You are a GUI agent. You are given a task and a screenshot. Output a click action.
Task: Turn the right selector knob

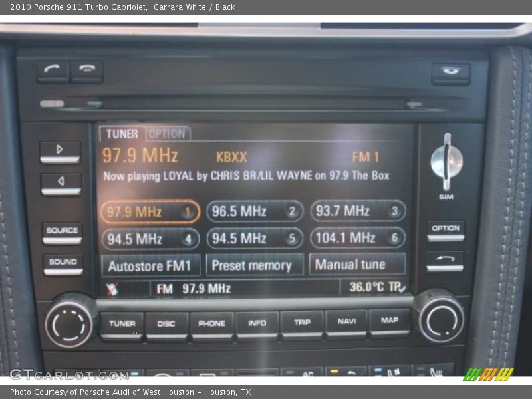click(442, 320)
